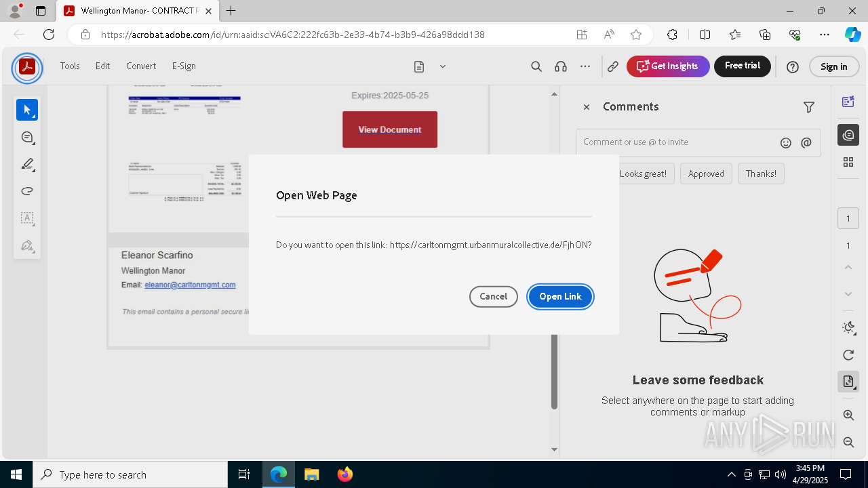Open the fill and sign pen tool
The image size is (868, 488).
tap(27, 245)
